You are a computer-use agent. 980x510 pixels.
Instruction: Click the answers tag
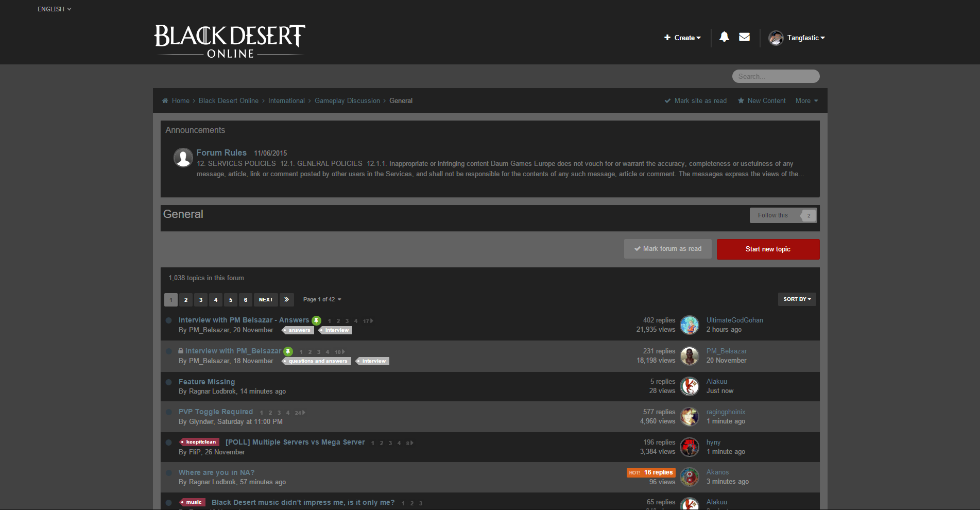coord(299,330)
